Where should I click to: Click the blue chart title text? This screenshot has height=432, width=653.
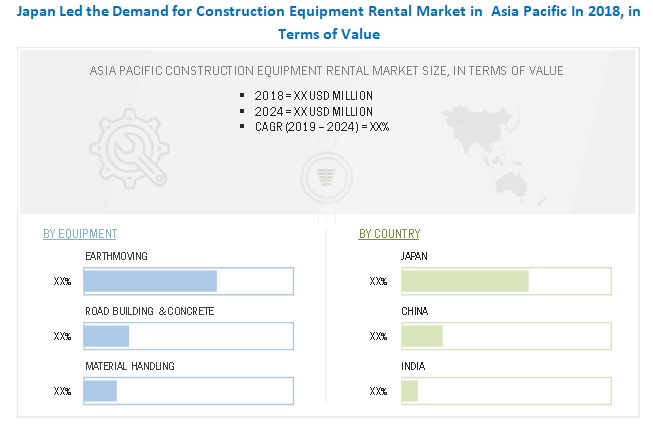[328, 23]
